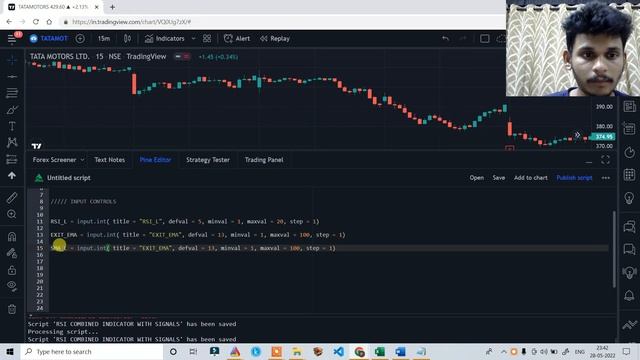Open Pine Editor more options ellipsis
This screenshot has width=640, height=360.
pyautogui.click(x=606, y=178)
